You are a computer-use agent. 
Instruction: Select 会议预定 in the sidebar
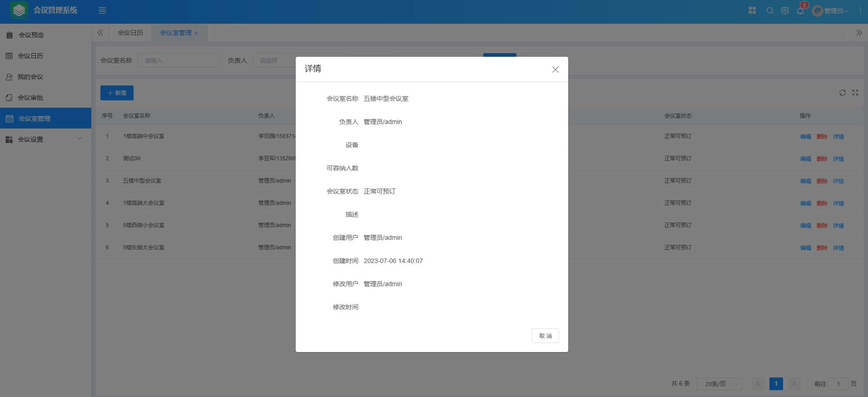pyautogui.click(x=31, y=35)
